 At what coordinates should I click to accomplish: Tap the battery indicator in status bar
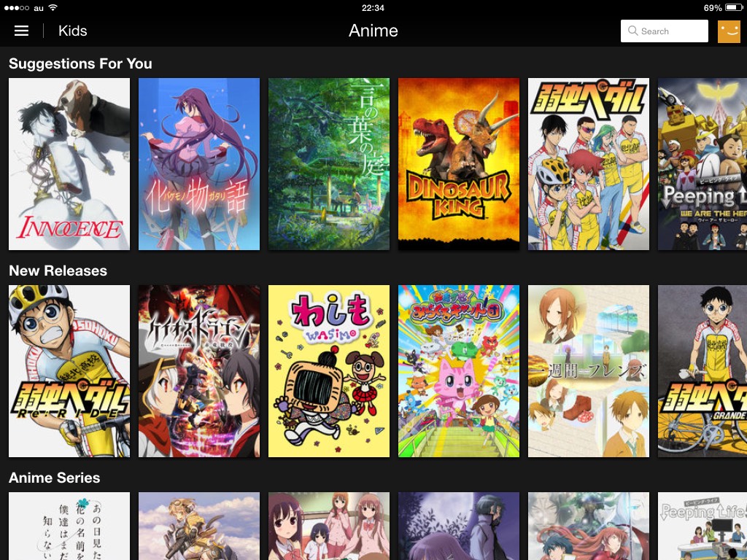pyautogui.click(x=734, y=7)
